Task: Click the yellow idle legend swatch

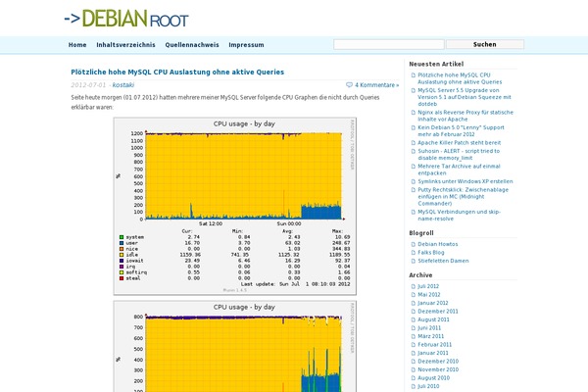Action: pos(122,255)
